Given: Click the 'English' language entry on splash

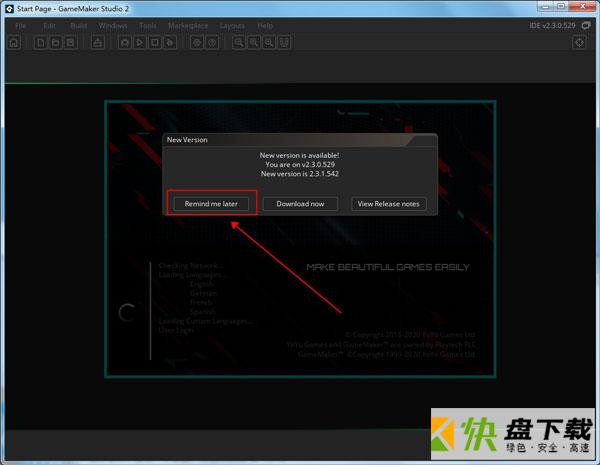Looking at the screenshot, I should [202, 284].
